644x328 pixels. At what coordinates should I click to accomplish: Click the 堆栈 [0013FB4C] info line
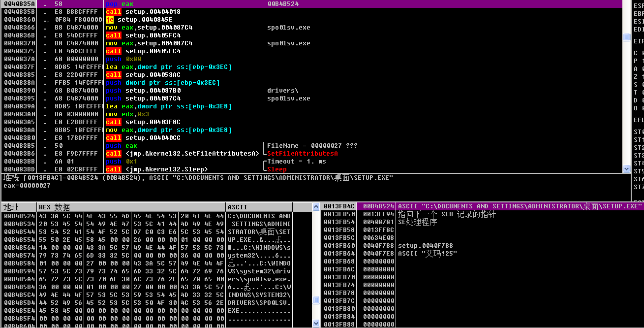[198, 178]
